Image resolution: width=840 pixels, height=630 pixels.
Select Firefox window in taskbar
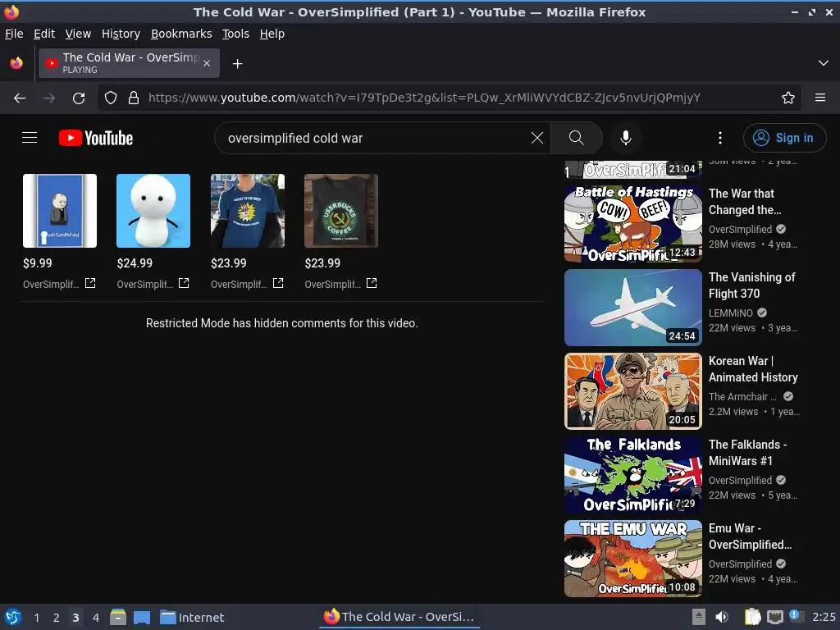tap(399, 617)
